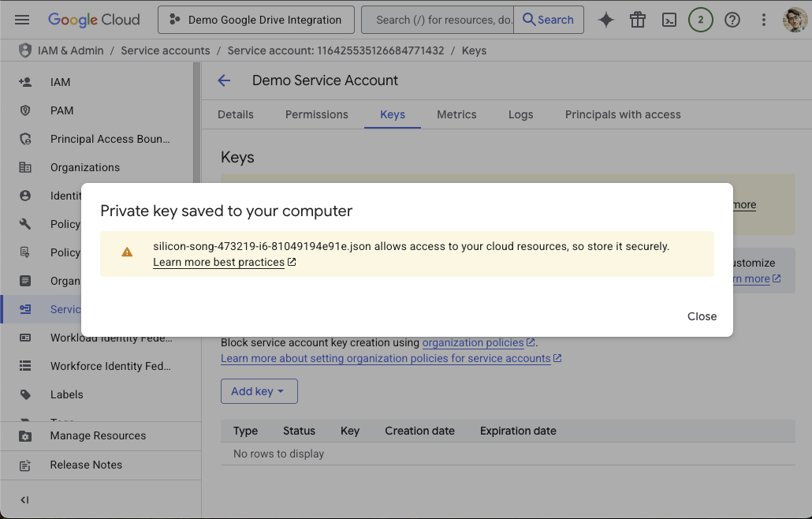The height and width of the screenshot is (519, 812).
Task: Click the IAM & Admin shield icon
Action: [25, 50]
